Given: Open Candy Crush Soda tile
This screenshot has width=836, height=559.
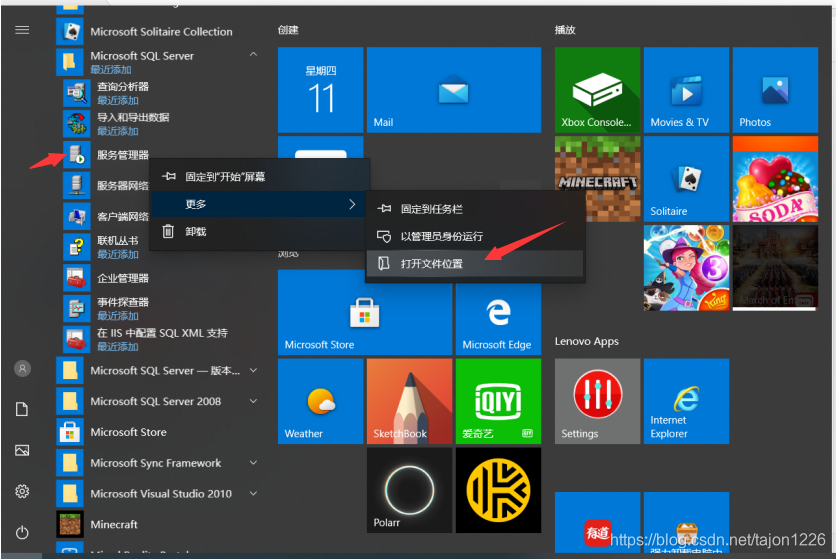Looking at the screenshot, I should [775, 179].
